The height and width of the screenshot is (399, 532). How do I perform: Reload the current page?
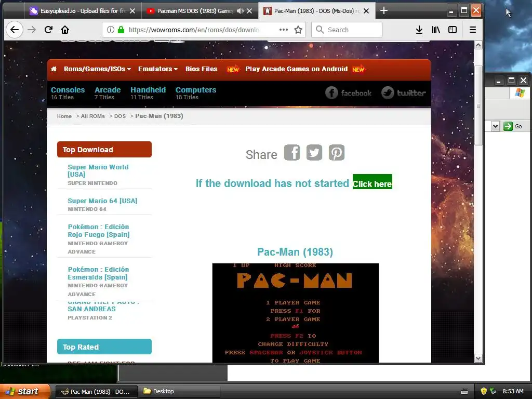pos(48,30)
